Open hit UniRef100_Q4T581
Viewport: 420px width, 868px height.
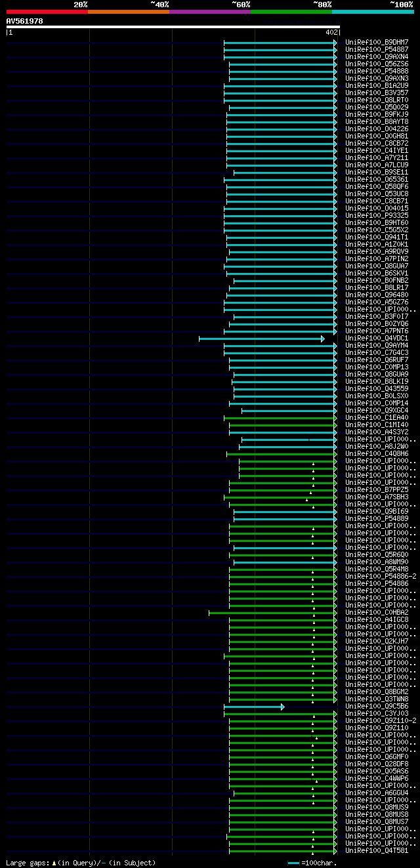(377, 850)
